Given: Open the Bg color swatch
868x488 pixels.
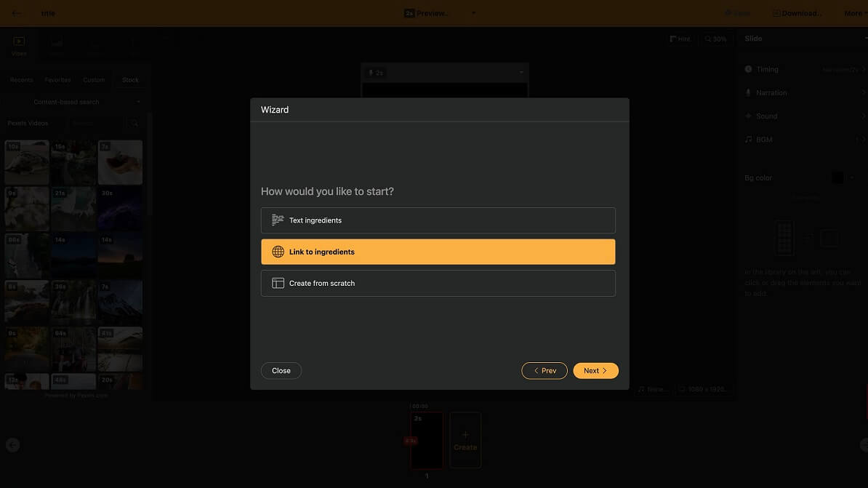Looking at the screenshot, I should tap(837, 178).
